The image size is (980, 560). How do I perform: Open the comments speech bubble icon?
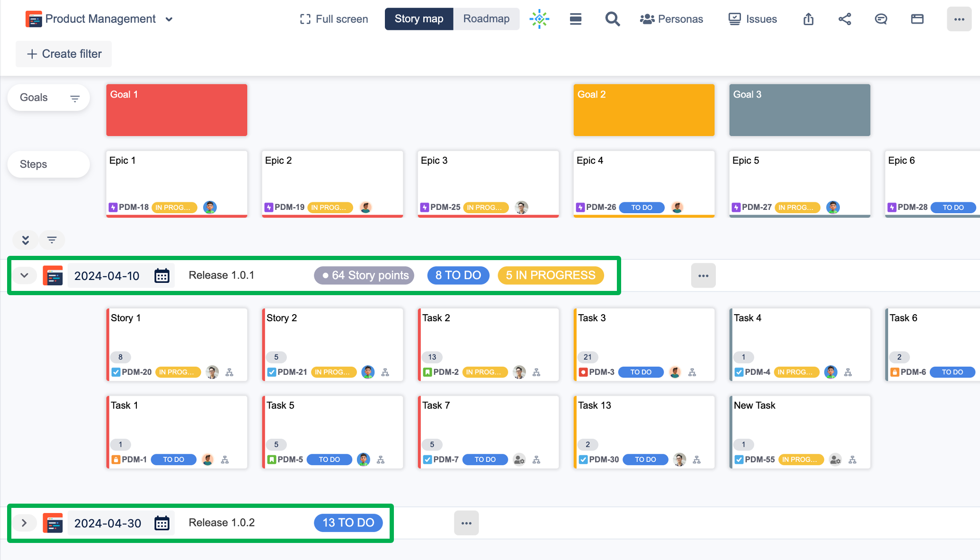click(881, 19)
